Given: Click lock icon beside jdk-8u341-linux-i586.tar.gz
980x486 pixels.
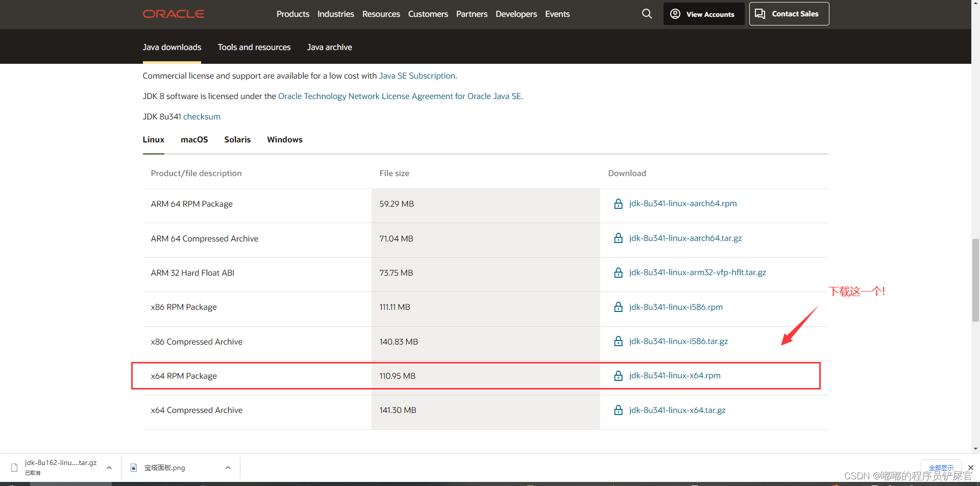Looking at the screenshot, I should point(618,341).
